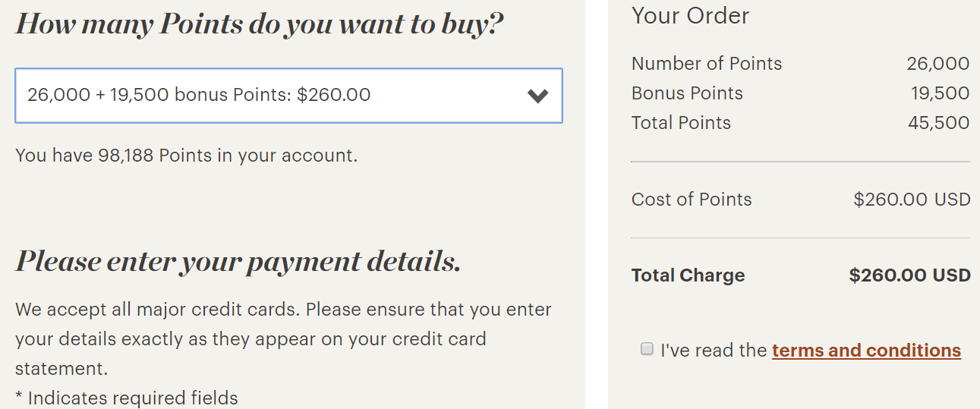980x409 pixels.
Task: Click the "Please enter your payment details" heading
Action: pyautogui.click(x=238, y=261)
